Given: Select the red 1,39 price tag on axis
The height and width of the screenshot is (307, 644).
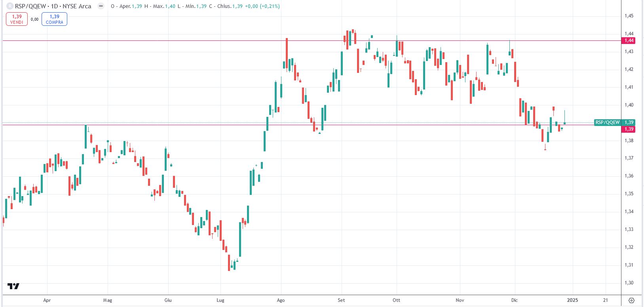Looking at the screenshot, I should click(629, 129).
